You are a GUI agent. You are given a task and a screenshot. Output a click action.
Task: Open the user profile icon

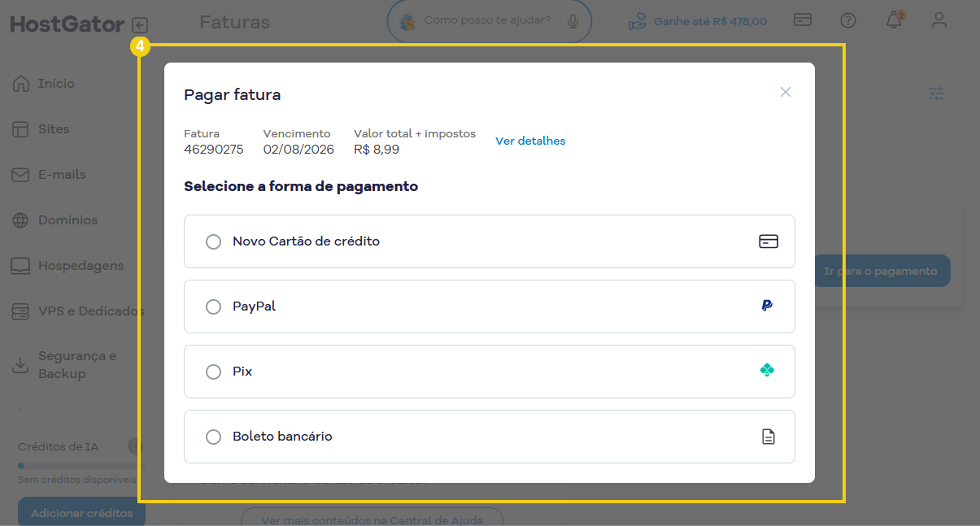click(x=939, y=20)
